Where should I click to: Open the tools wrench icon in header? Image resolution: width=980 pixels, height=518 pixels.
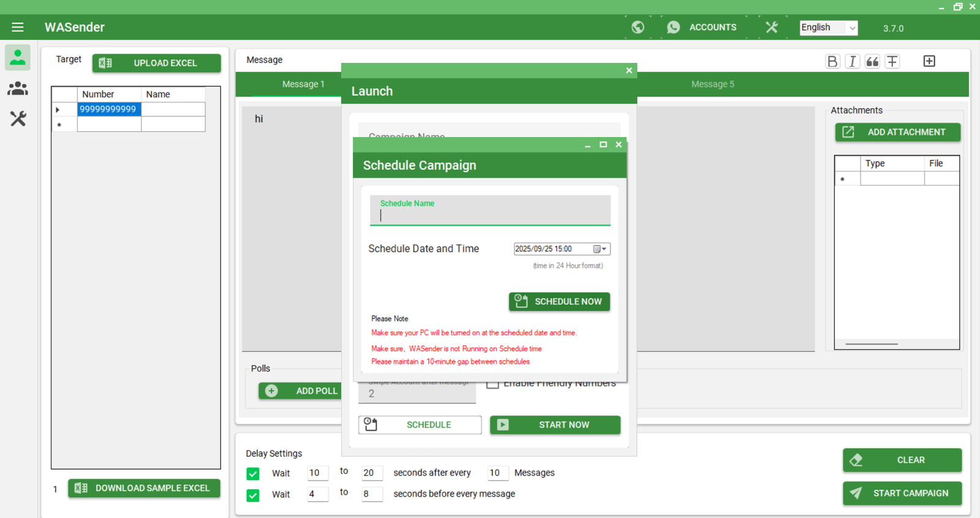(771, 27)
